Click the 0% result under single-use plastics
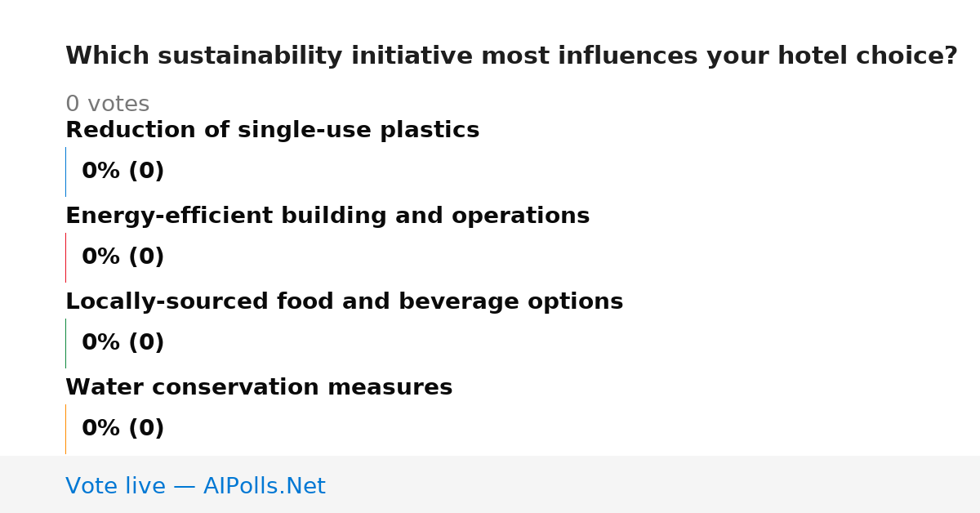This screenshot has width=980, height=513. pyautogui.click(x=100, y=172)
